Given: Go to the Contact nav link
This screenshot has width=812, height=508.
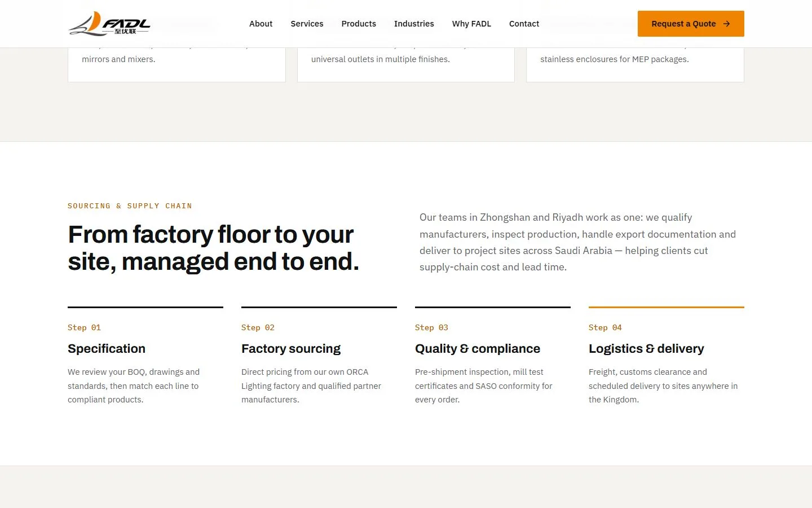Looking at the screenshot, I should 524,24.
